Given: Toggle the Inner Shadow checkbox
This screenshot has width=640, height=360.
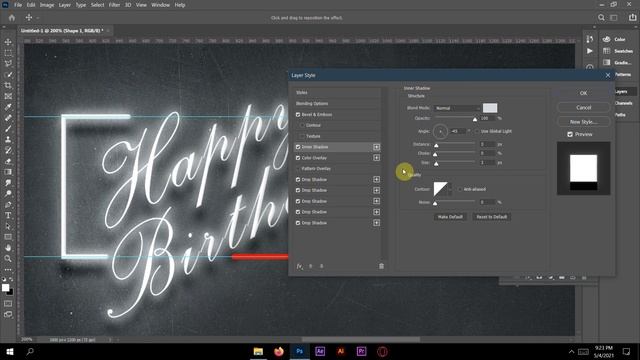Looking at the screenshot, I should (x=298, y=147).
